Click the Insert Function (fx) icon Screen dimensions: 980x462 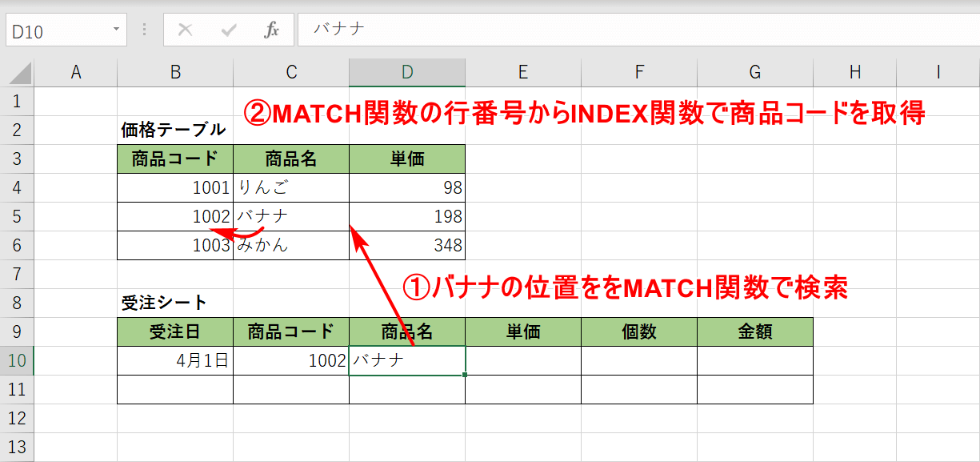point(272,30)
